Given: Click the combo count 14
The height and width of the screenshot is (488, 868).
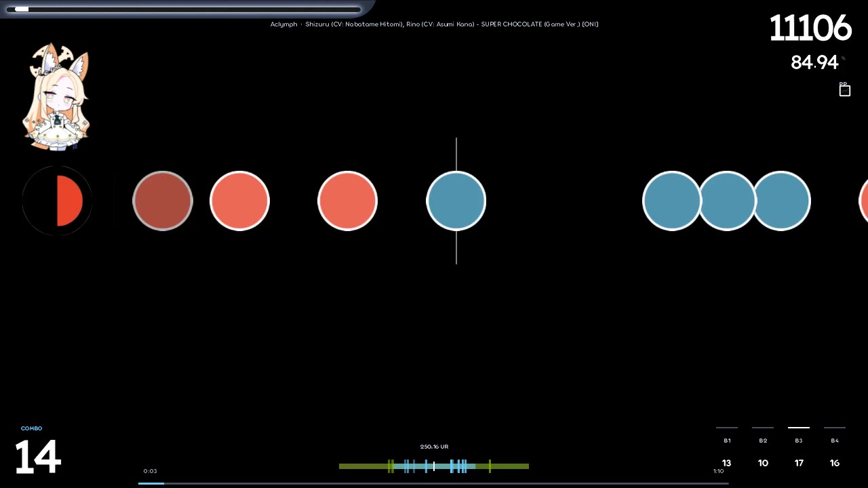Looking at the screenshot, I should (38, 457).
